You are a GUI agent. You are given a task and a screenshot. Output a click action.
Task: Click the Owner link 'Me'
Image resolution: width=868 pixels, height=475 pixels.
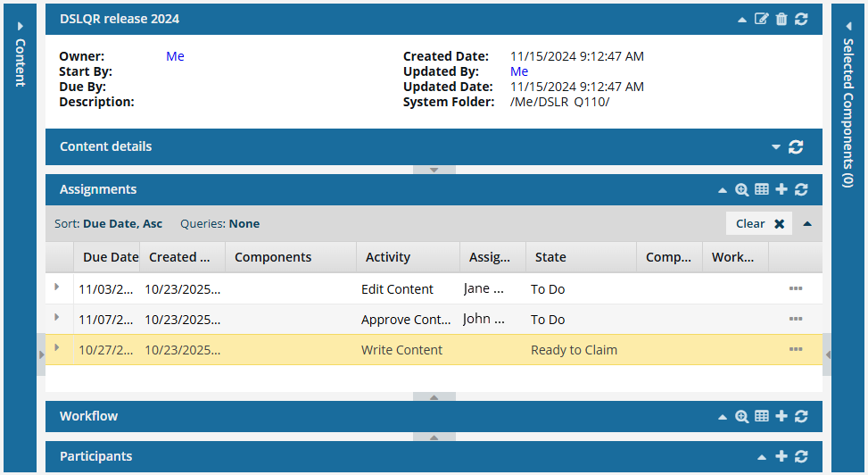175,56
